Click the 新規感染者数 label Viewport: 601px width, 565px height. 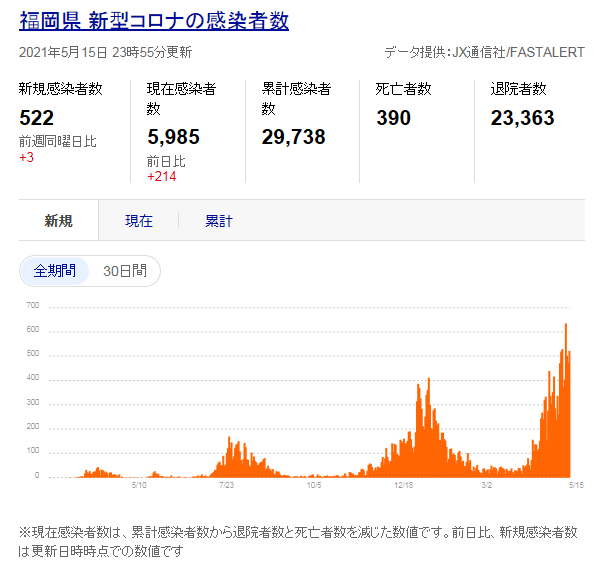61,89
